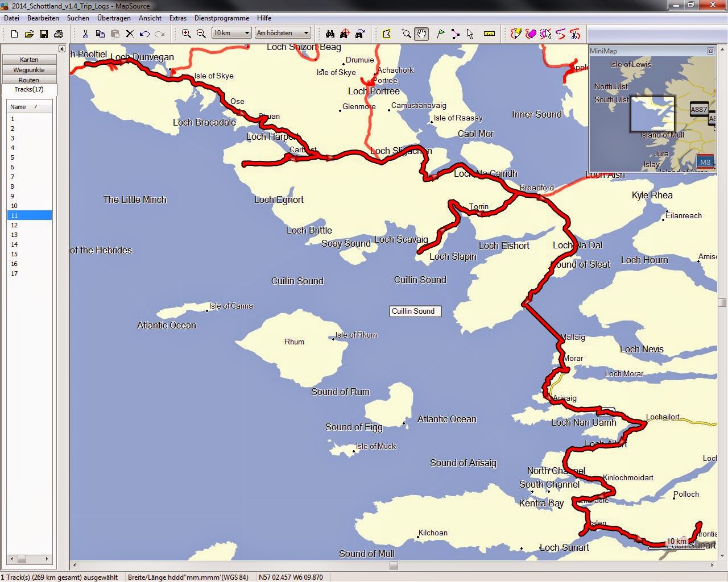
Task: Click the New file icon
Action: pyautogui.click(x=14, y=34)
